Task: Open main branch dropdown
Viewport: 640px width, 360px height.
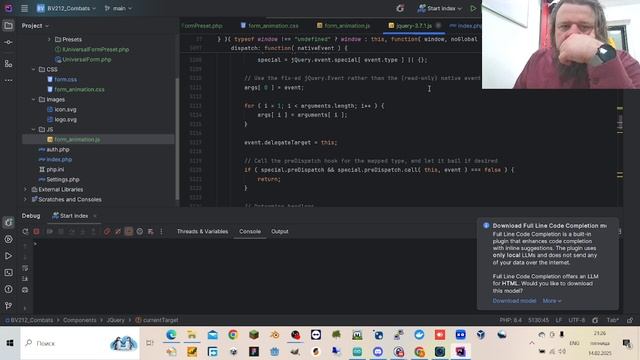Action: coord(118,8)
